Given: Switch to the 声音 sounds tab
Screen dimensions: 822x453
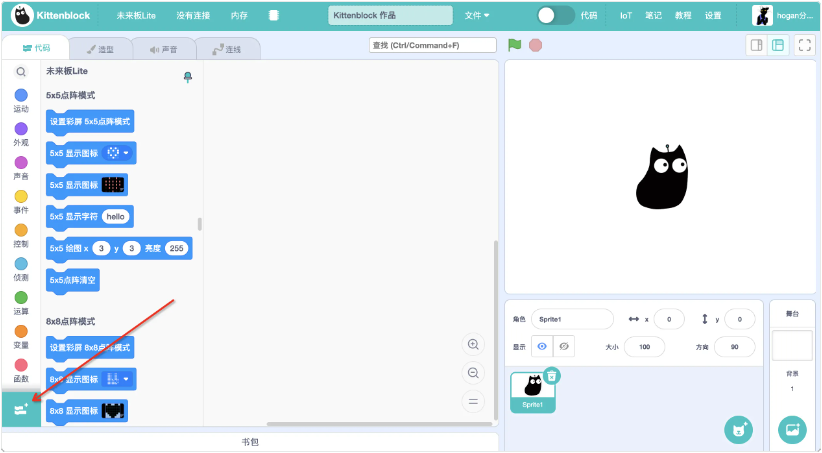Looking at the screenshot, I should (x=163, y=48).
